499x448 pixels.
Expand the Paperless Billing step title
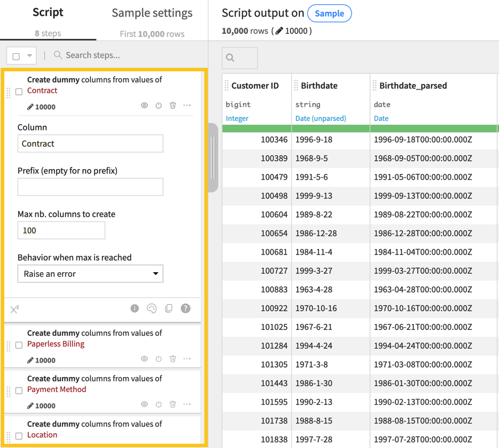(94, 339)
